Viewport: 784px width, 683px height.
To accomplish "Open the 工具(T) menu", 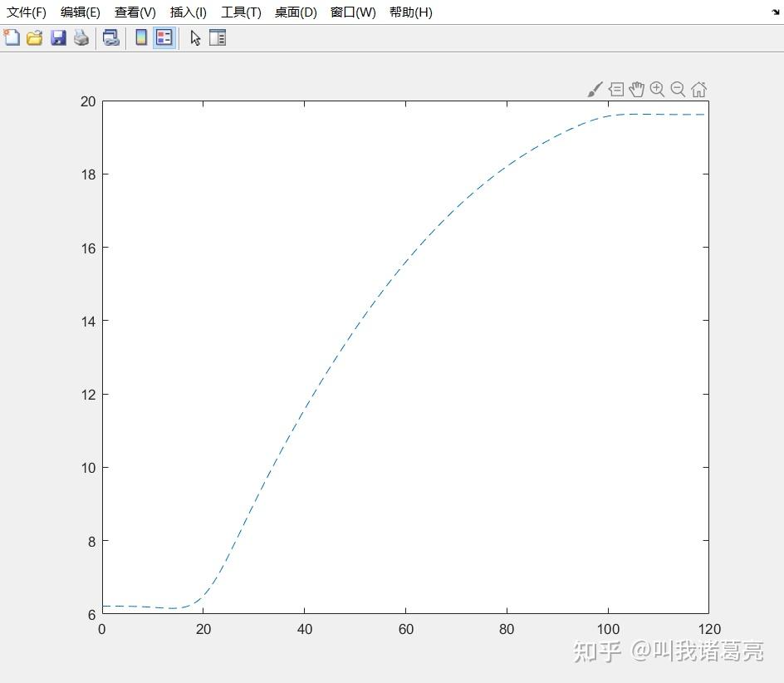I will click(x=242, y=12).
